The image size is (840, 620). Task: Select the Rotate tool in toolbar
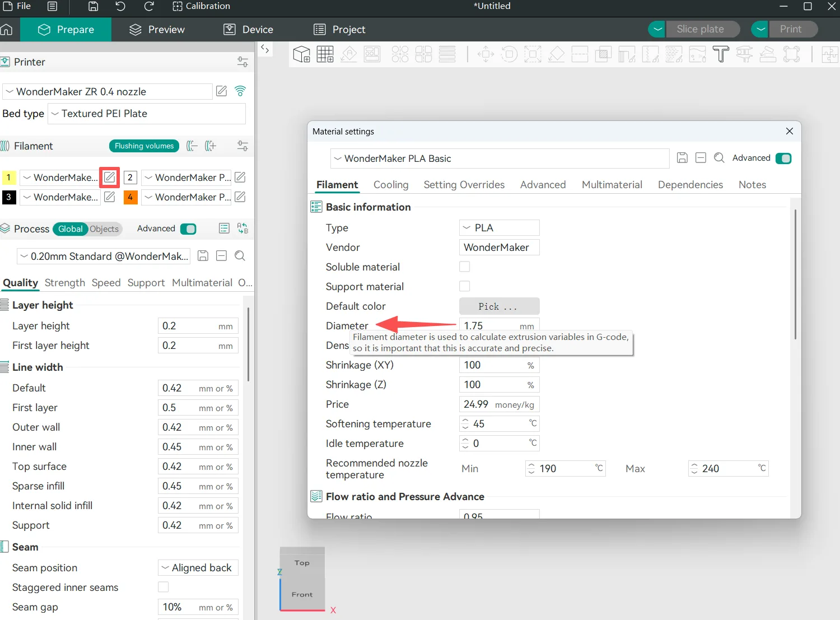tap(509, 54)
